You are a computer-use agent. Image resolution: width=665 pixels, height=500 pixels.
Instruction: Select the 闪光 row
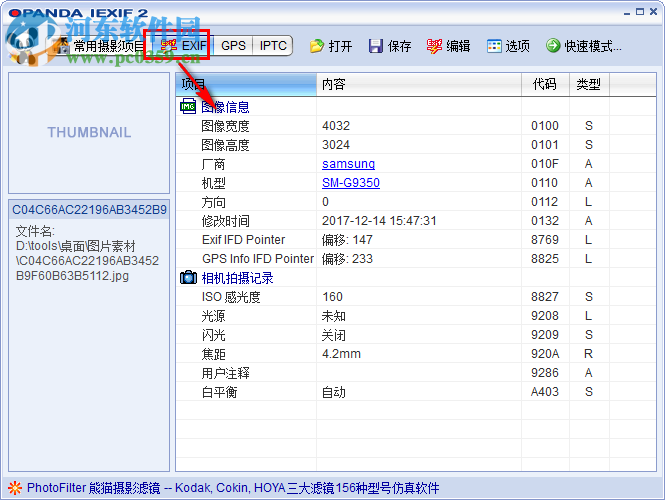[x=416, y=335]
